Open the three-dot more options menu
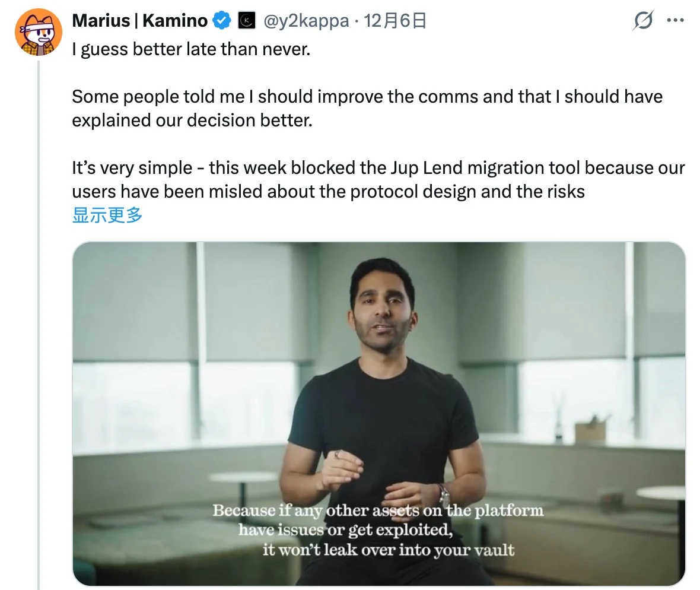This screenshot has height=590, width=700. click(x=676, y=20)
